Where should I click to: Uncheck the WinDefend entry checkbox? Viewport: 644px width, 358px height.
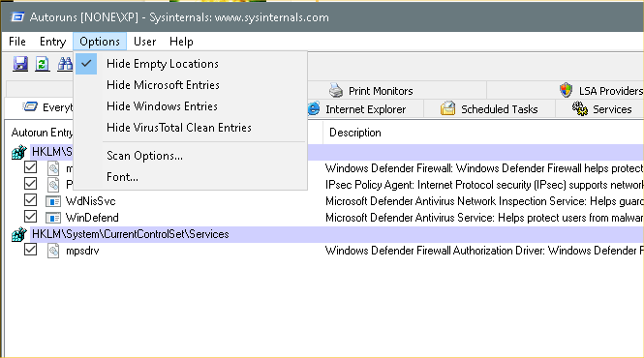(x=30, y=217)
